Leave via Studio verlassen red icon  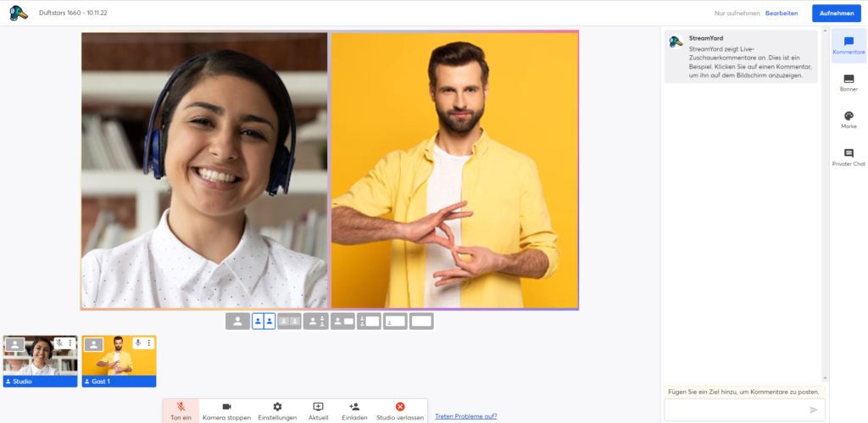click(x=400, y=410)
